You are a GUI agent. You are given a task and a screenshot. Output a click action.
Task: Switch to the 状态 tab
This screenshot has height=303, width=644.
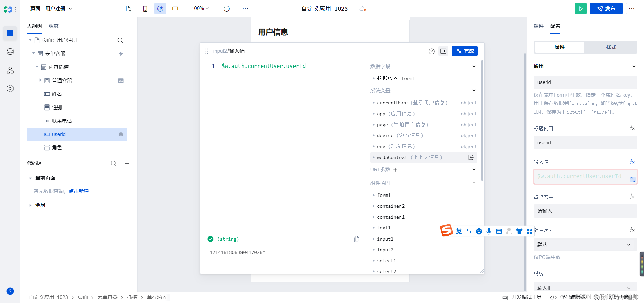(x=54, y=26)
